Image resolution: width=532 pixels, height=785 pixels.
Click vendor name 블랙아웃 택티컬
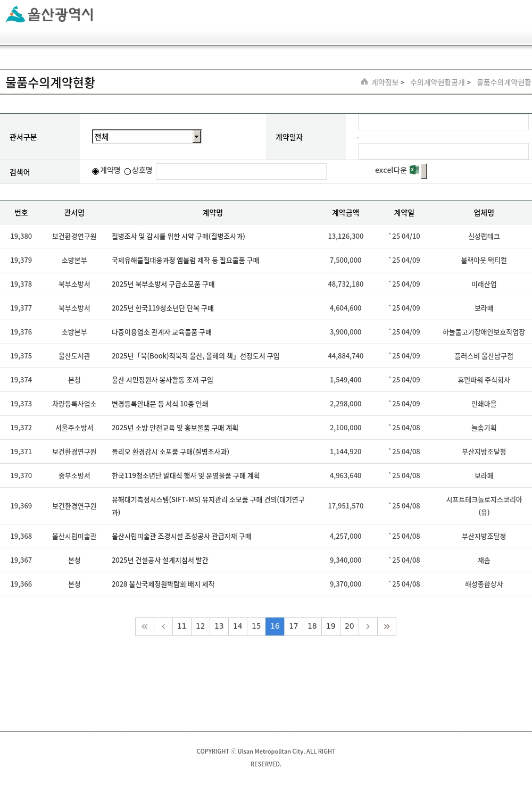[484, 260]
